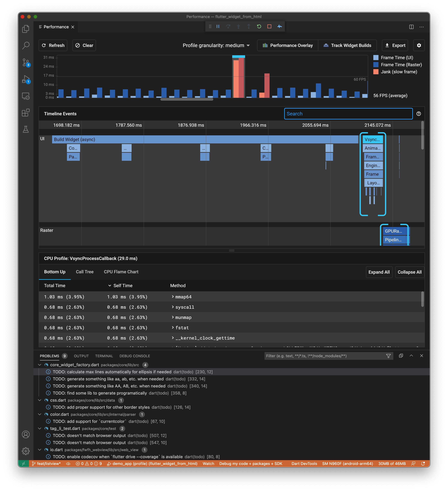Hot restart the app using the green circular arrow
Image resolution: width=448 pixels, height=491 pixels.
[x=259, y=26]
